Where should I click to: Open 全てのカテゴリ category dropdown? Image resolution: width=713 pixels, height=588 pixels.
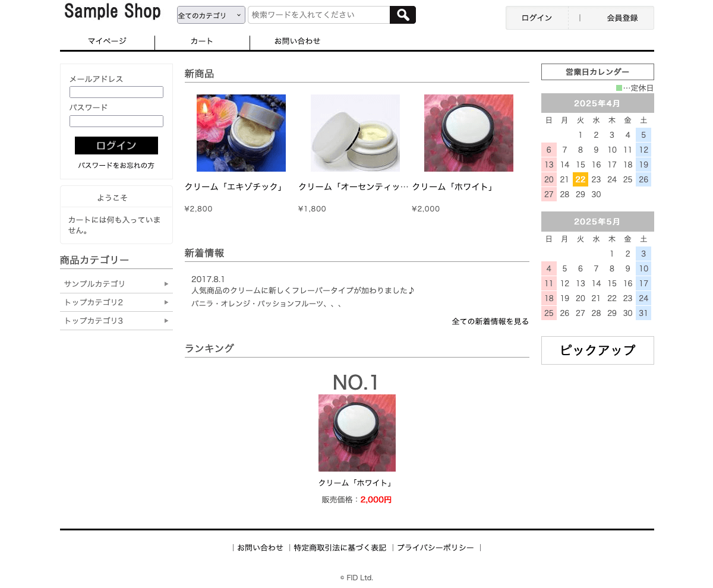point(211,15)
